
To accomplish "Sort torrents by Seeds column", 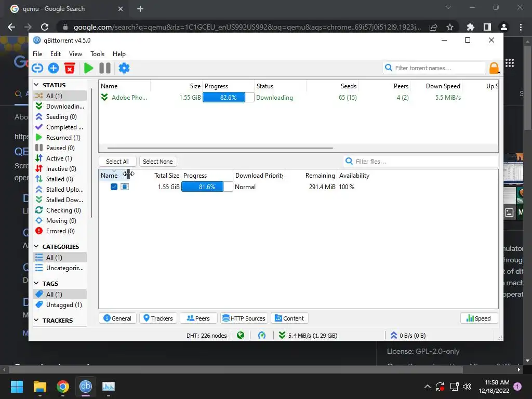I will coord(349,86).
